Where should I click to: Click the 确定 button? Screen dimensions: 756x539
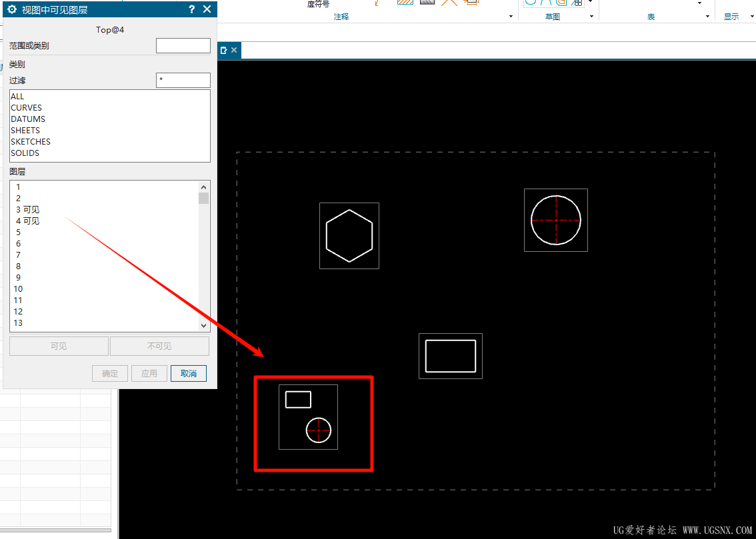[110, 373]
